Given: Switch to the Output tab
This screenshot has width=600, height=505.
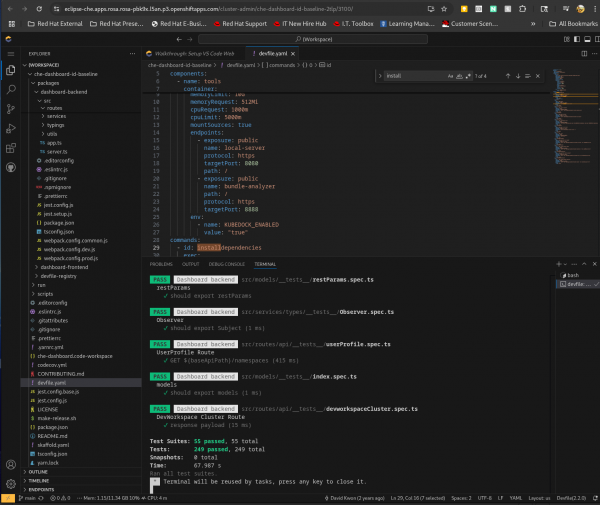Looking at the screenshot, I should coord(191,264).
